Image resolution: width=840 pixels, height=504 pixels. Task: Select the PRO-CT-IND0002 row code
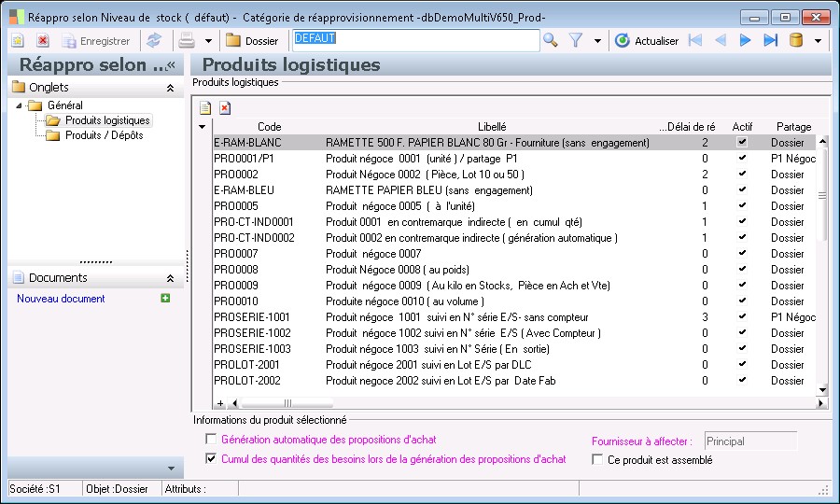click(254, 238)
